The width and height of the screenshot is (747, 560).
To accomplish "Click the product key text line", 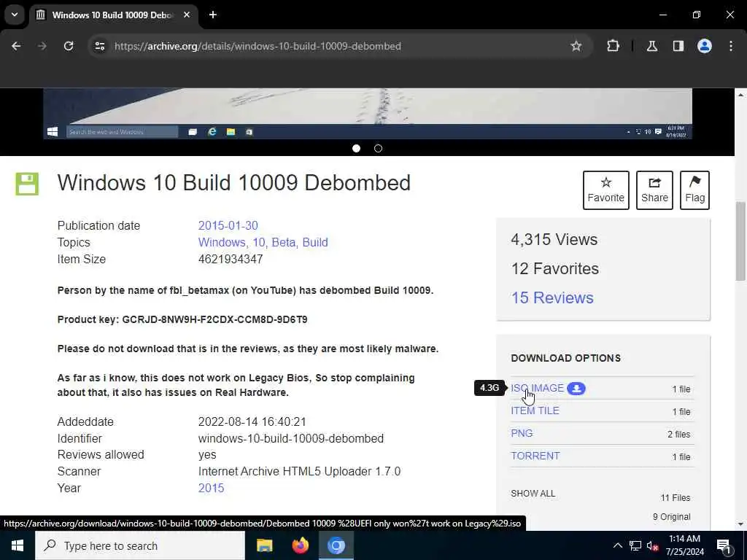I will tap(182, 319).
